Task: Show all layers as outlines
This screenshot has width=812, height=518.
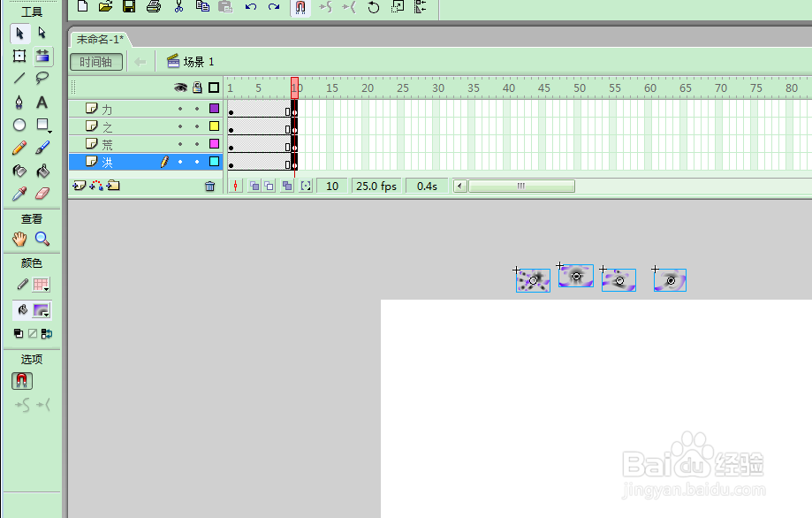Action: [x=214, y=88]
